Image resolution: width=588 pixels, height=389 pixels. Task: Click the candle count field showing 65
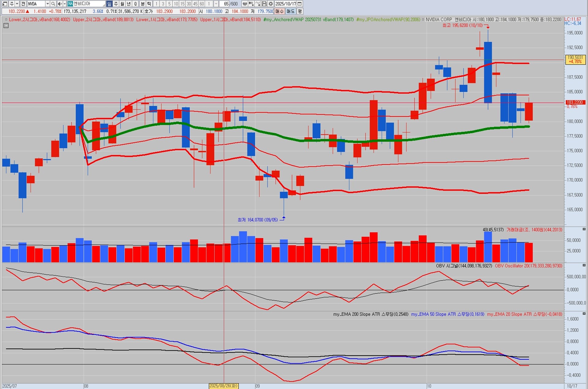coord(226,4)
